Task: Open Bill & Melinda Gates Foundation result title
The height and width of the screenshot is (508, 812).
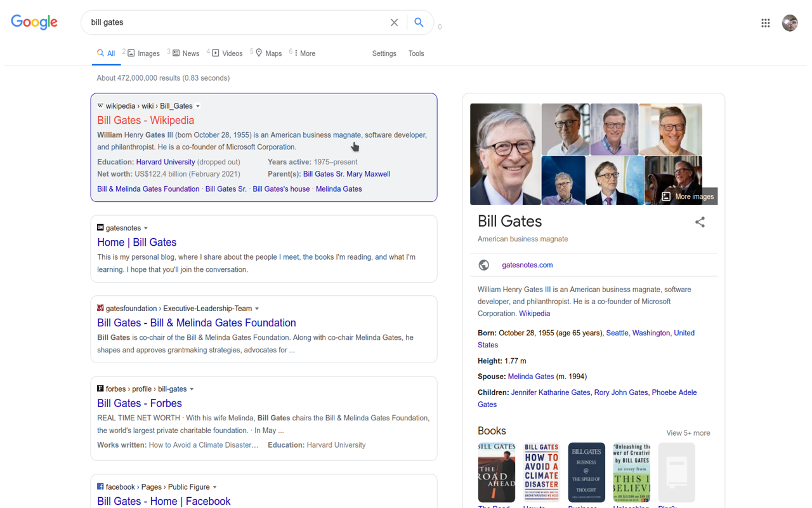Action: (197, 323)
